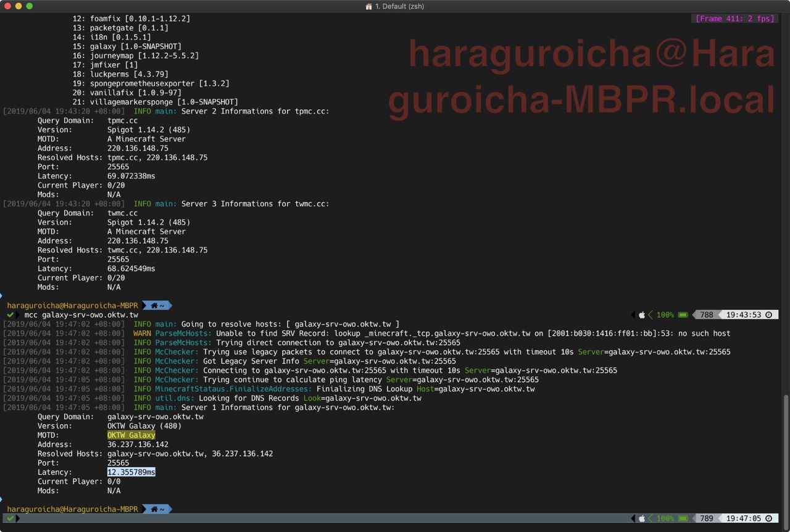Viewport: 790px width, 532px height.
Task: Click the check mark in the bottom prompt
Action: click(x=10, y=518)
